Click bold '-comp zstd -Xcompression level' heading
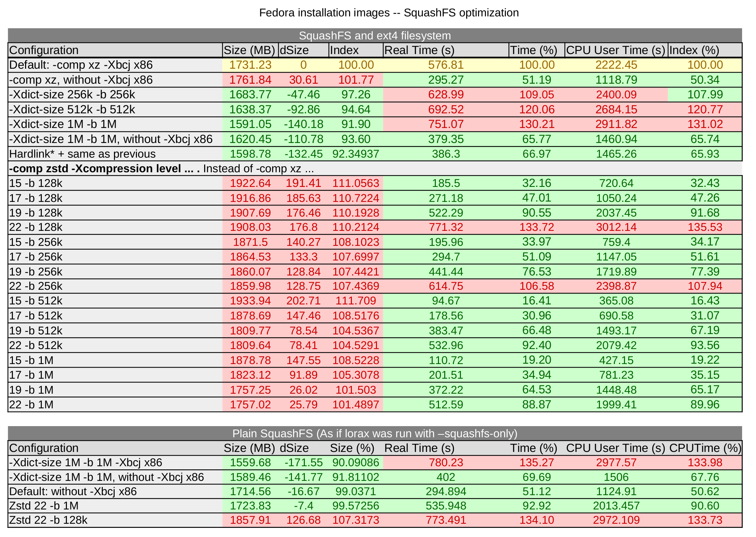 [x=95, y=168]
